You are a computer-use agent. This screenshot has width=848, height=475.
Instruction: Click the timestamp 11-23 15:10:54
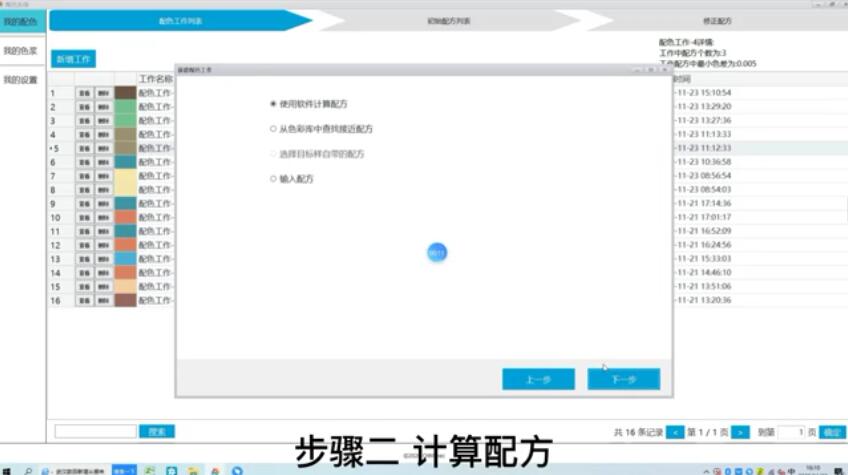704,93
